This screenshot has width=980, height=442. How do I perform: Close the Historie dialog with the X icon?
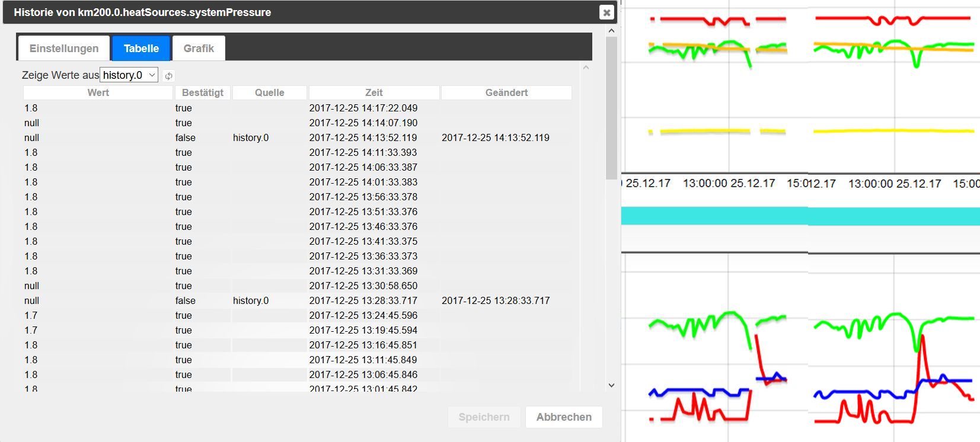coord(606,12)
